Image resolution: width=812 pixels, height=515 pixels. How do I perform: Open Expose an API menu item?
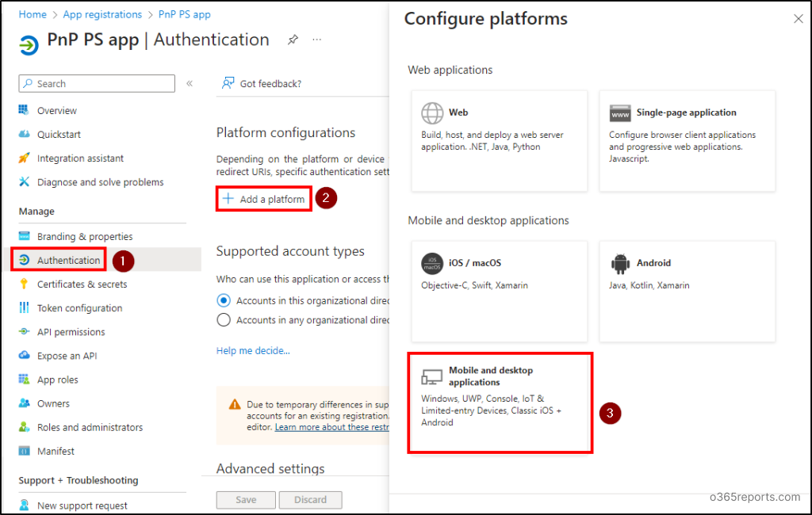[67, 356]
